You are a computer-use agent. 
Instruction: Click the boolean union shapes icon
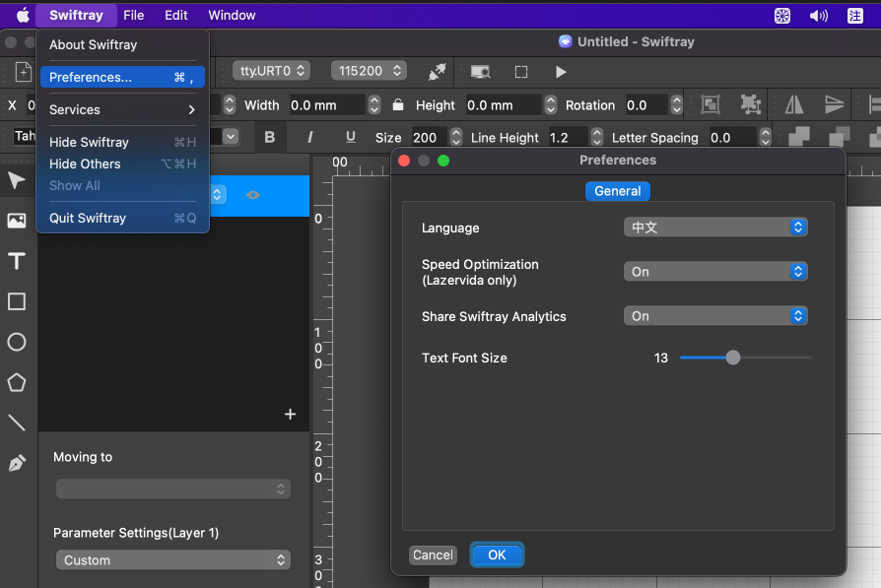pos(799,137)
